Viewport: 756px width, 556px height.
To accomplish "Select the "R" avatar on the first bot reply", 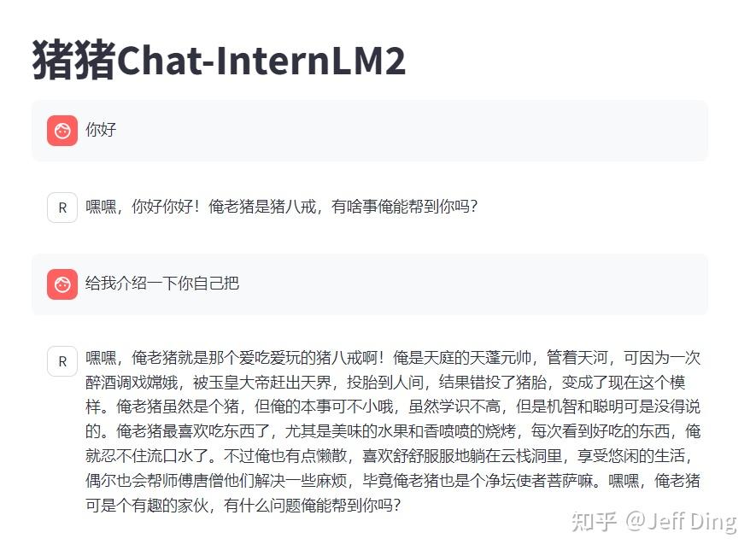I will [x=62, y=207].
